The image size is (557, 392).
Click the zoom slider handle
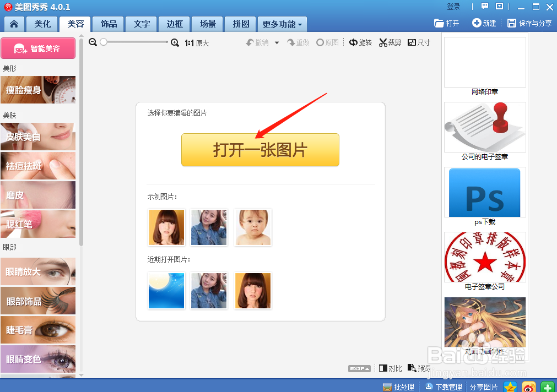tap(104, 42)
